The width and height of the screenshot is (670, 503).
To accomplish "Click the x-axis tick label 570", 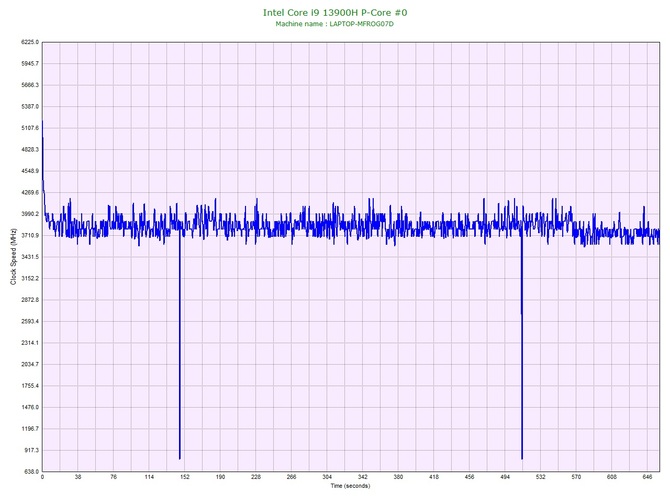I will 576,477.
